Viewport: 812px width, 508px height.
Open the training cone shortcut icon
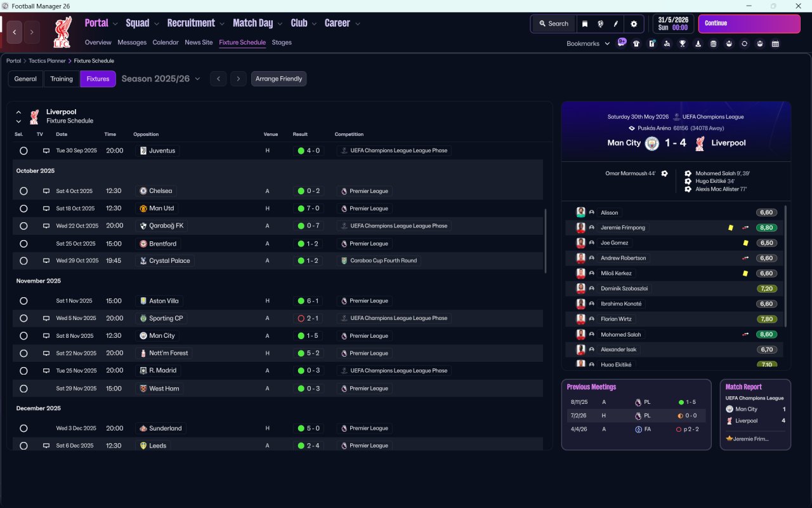pyautogui.click(x=698, y=44)
